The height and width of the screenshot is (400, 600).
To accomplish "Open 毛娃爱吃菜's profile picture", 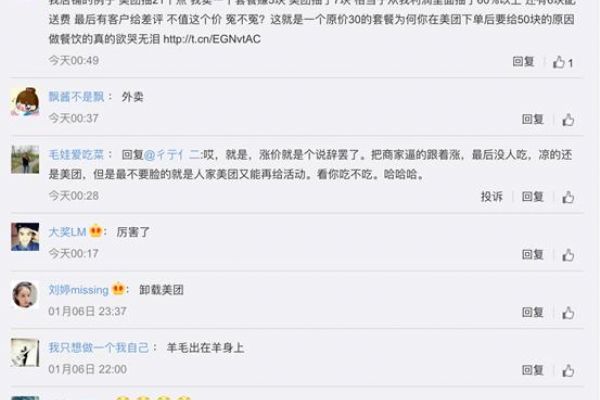I will [x=25, y=160].
